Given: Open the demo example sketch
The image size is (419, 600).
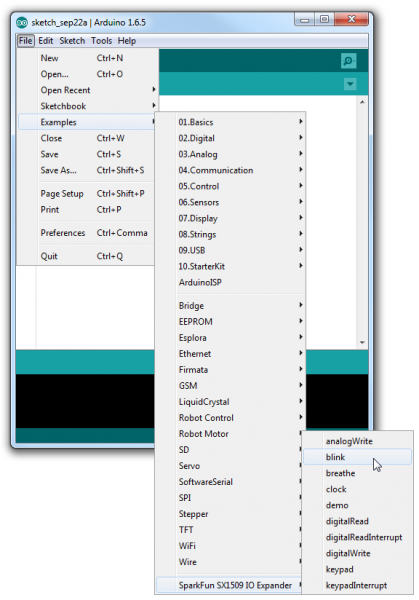Looking at the screenshot, I should 357,505.
